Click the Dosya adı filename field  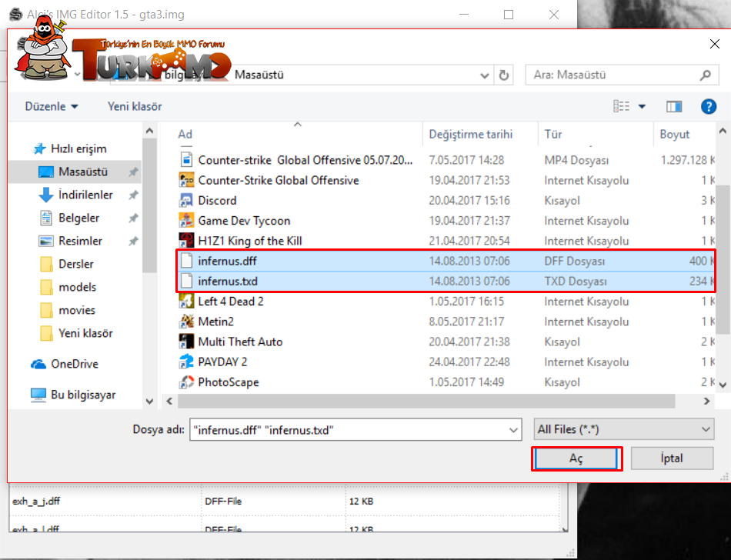[x=355, y=429]
